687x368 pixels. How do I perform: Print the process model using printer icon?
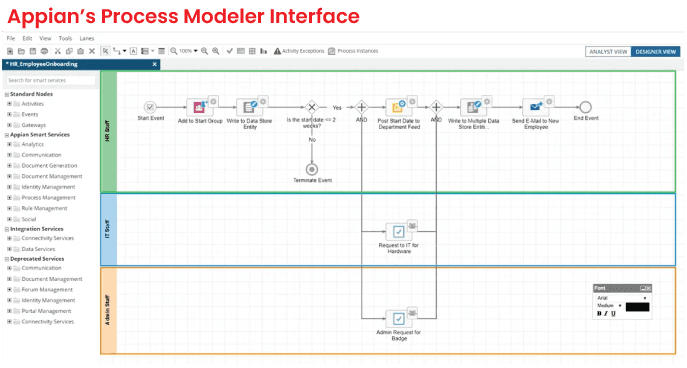(x=44, y=51)
